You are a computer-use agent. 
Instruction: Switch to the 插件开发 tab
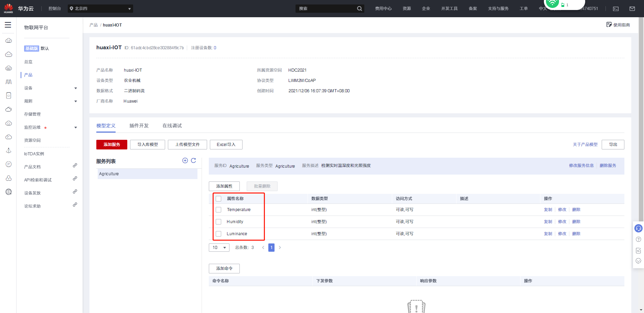pyautogui.click(x=139, y=126)
